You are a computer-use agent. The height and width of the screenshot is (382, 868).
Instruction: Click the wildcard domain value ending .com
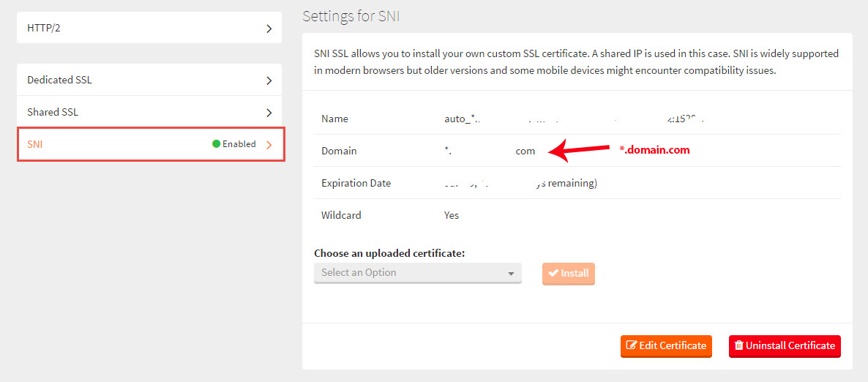click(490, 151)
